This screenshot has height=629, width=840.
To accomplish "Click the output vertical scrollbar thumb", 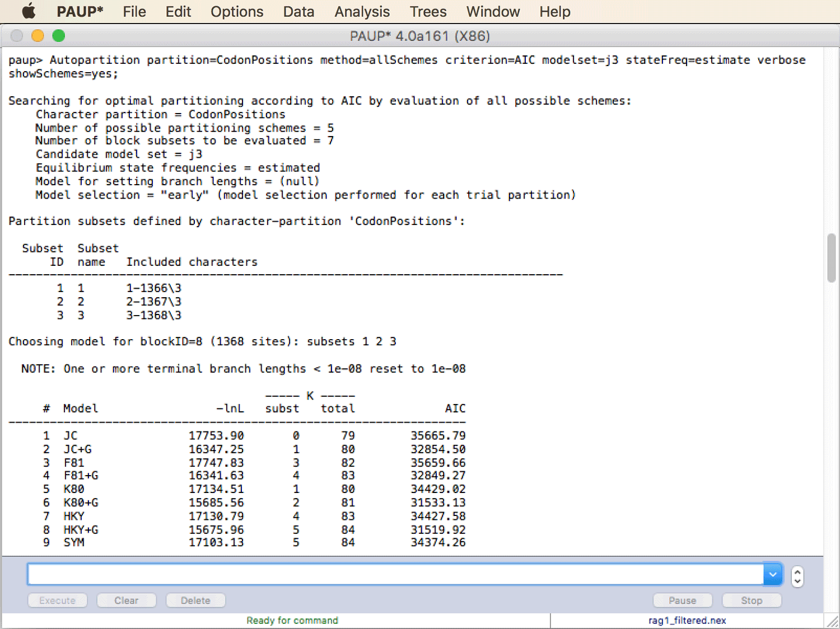I will pos(832,258).
